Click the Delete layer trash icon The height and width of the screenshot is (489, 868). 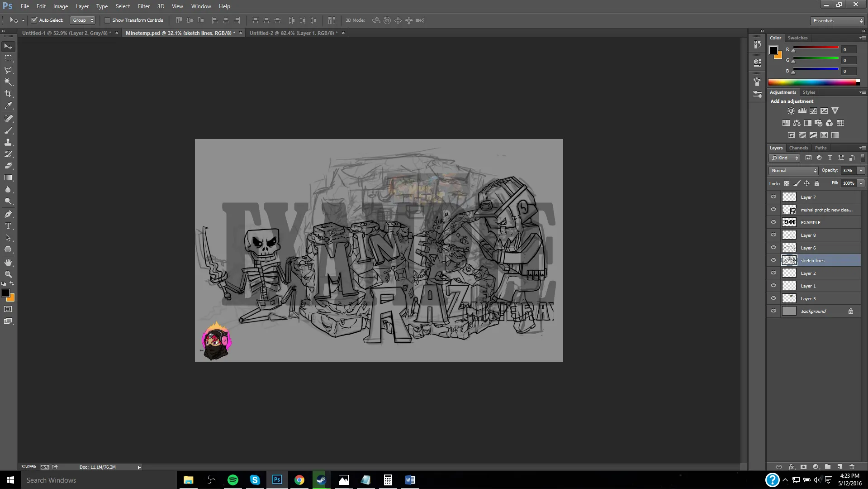(852, 467)
